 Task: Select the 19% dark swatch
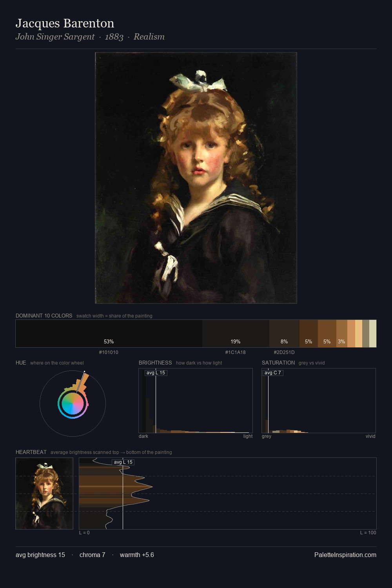[x=236, y=334]
